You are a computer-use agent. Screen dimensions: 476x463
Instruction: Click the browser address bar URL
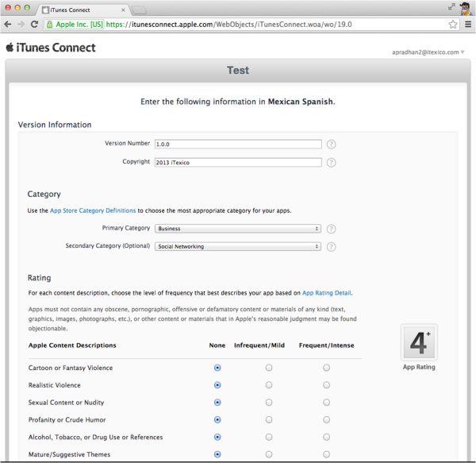[229, 25]
